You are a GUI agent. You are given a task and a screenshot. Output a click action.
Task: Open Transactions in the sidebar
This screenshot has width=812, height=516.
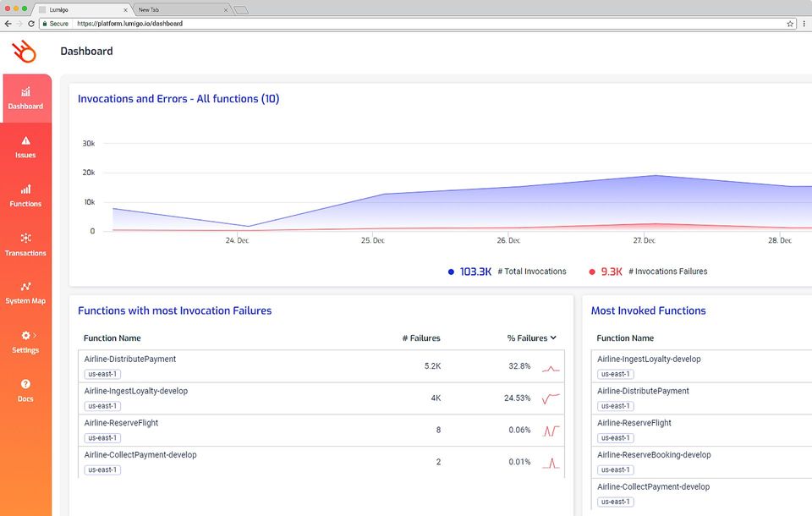(26, 244)
